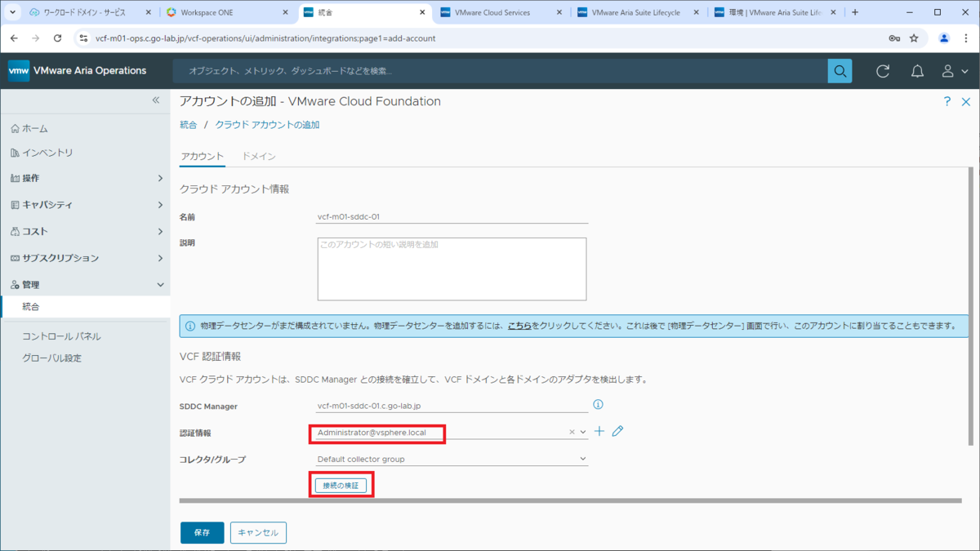Open the browser password key icon

[x=894, y=38]
